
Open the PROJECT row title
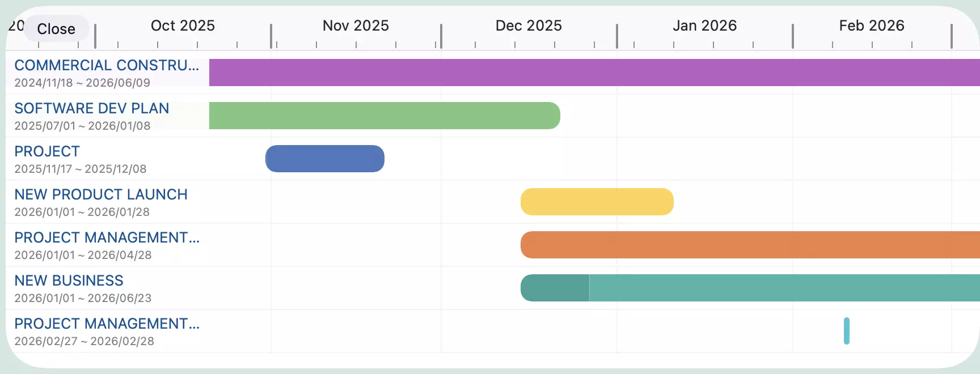[x=47, y=151]
